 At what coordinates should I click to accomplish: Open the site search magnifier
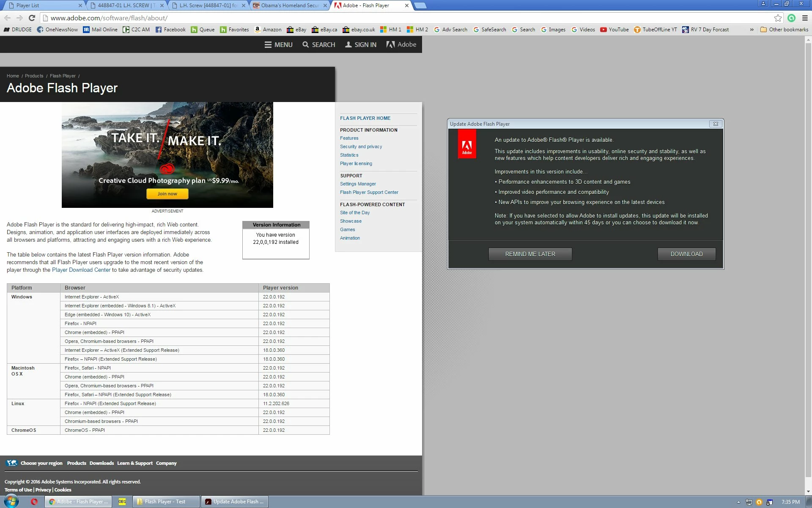point(306,44)
